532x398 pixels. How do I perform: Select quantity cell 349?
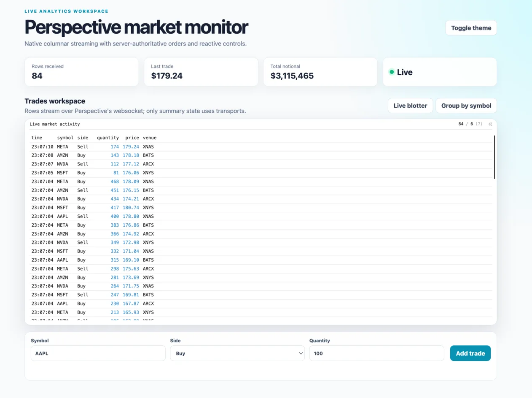pyautogui.click(x=115, y=242)
